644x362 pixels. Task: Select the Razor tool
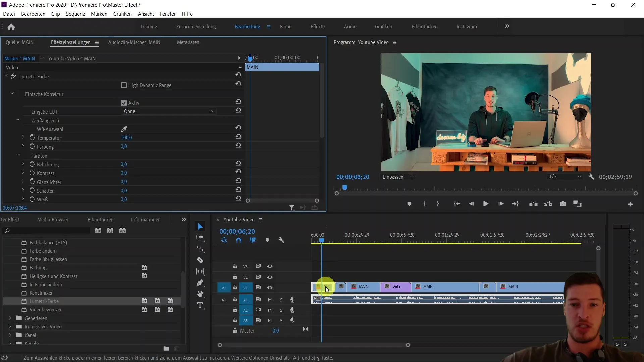tap(200, 260)
